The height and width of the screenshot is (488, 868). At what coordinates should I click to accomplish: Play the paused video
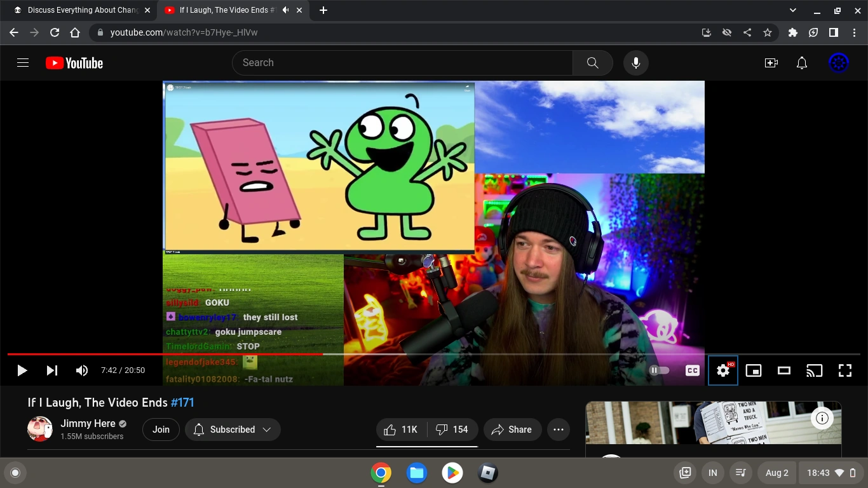[22, 370]
